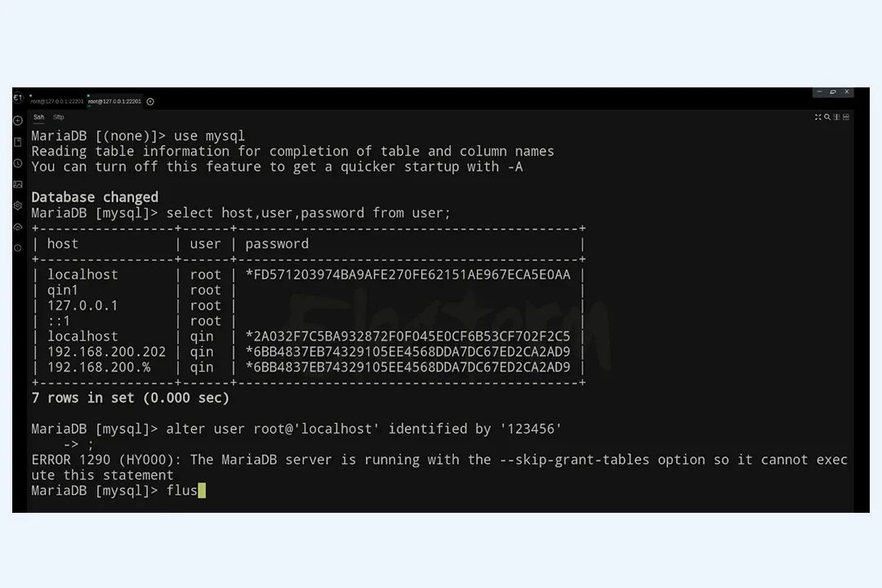Switch to the first root@127.0.0.1:22201 tab
The height and width of the screenshot is (588, 882).
pyautogui.click(x=56, y=101)
